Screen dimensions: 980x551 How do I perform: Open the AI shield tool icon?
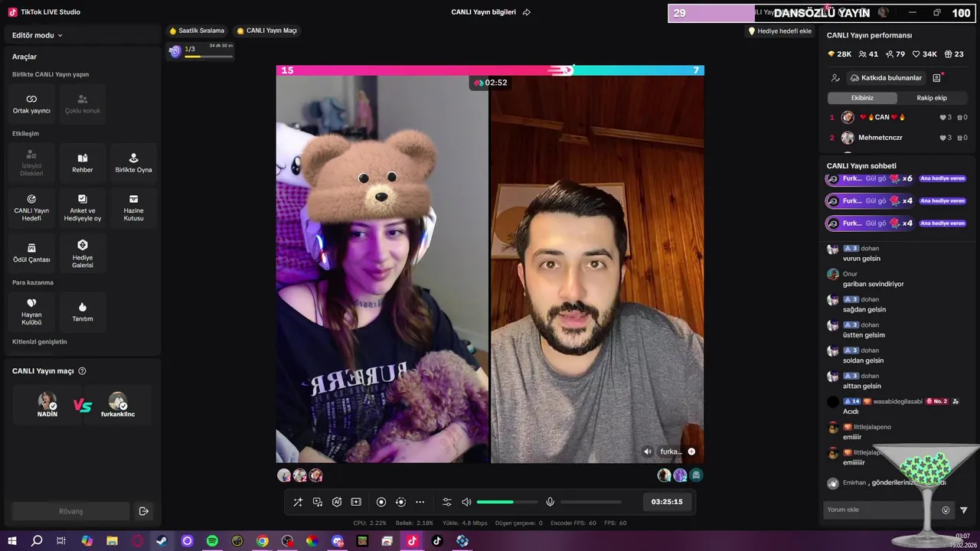[337, 502]
